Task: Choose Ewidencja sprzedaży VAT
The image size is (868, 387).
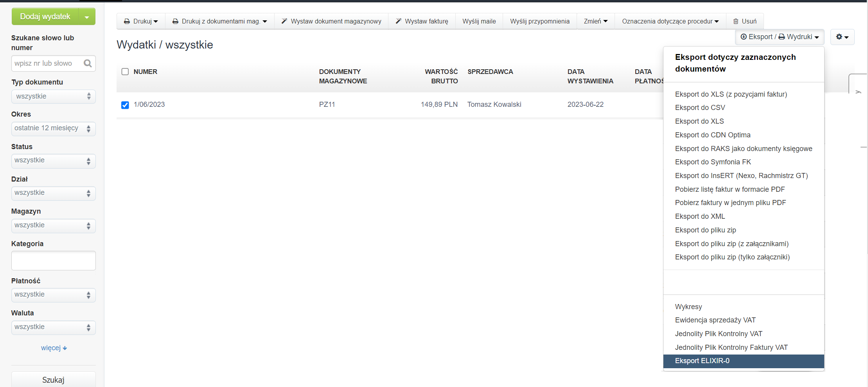Action: point(715,320)
